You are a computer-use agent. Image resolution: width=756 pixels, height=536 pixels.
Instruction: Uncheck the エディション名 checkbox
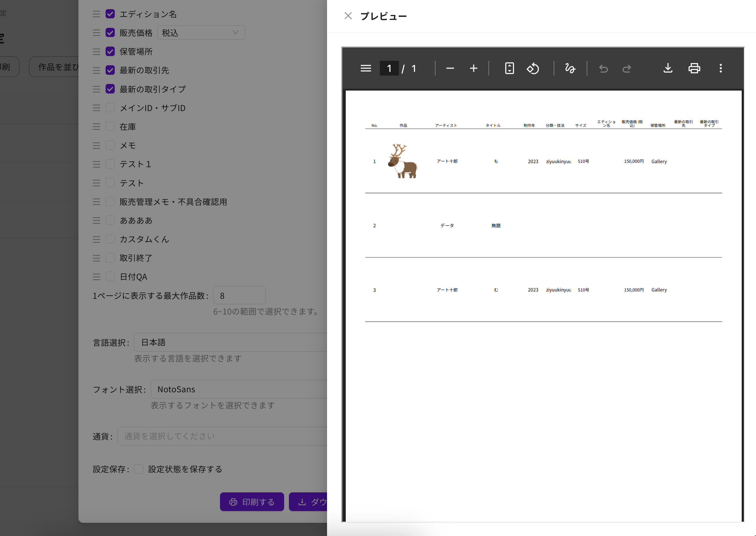click(x=110, y=14)
